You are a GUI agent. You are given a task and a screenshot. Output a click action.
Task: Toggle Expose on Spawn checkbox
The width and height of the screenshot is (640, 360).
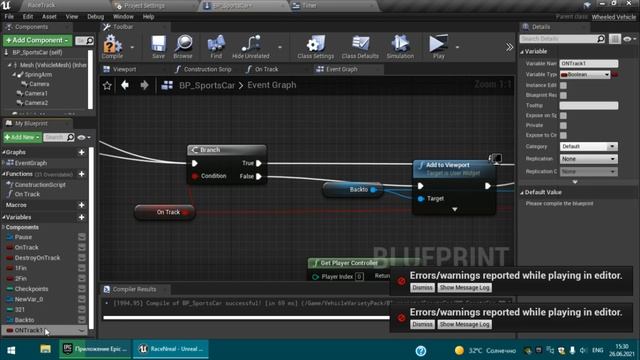pyautogui.click(x=563, y=116)
